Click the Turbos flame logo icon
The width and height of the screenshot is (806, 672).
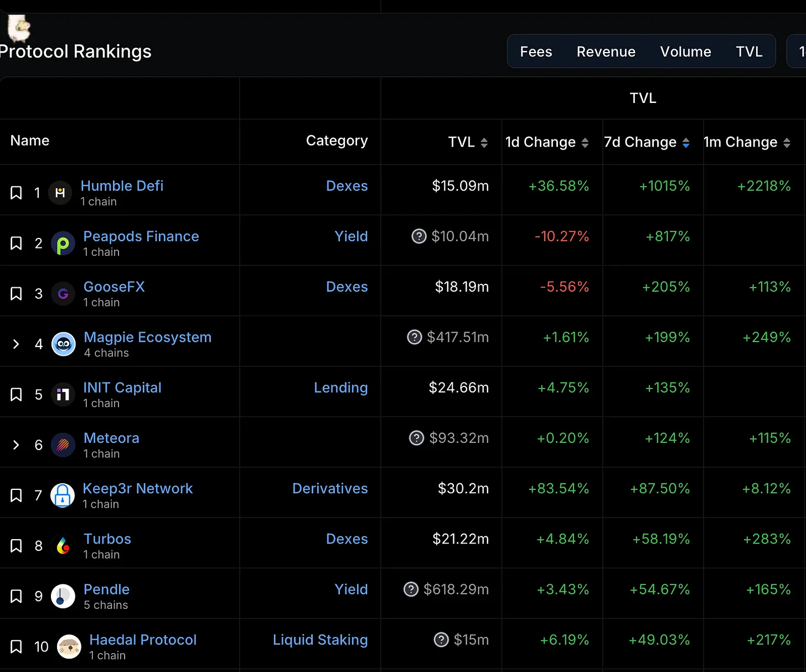click(63, 546)
